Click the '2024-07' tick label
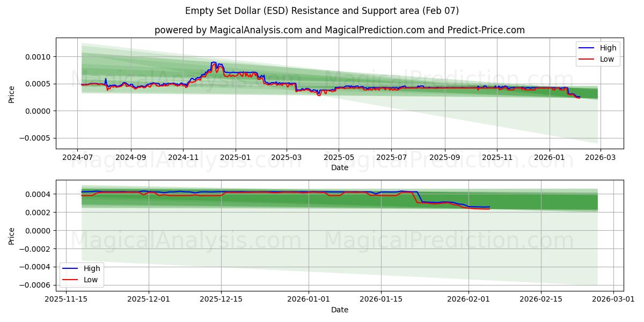Image resolution: width=644 pixels, height=322 pixels. [78, 158]
